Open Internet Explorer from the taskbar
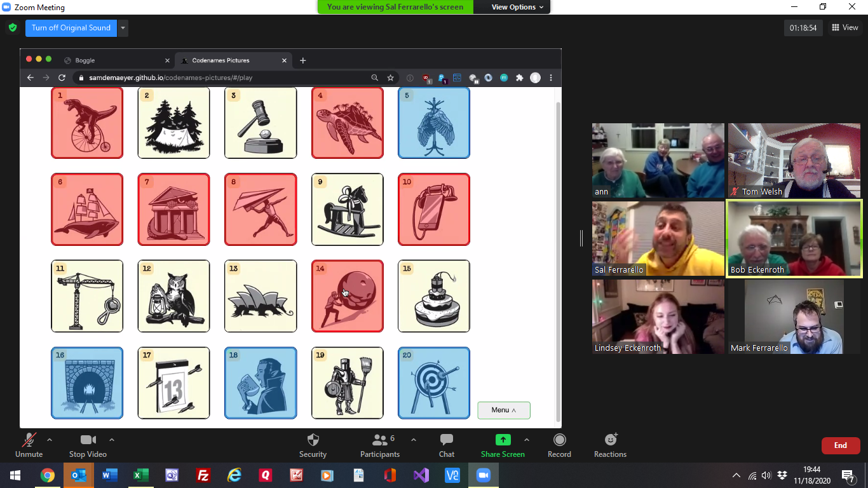The width and height of the screenshot is (868, 488). pos(234,475)
